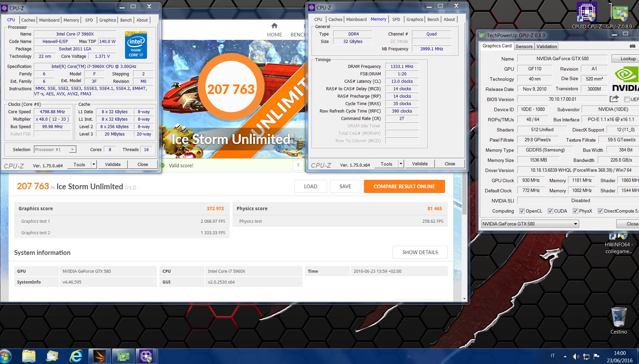
Task: Click the GPU-Z screenshot camera icon
Action: coord(632,46)
